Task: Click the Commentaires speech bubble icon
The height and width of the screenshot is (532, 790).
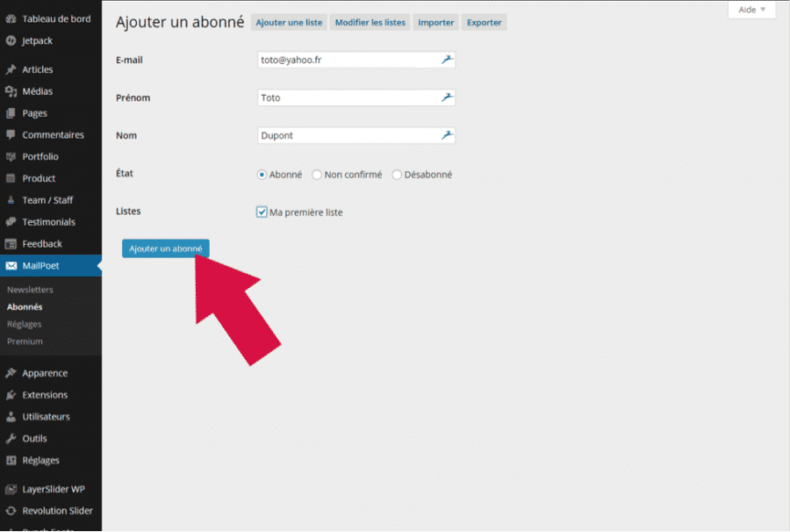Action: point(11,135)
